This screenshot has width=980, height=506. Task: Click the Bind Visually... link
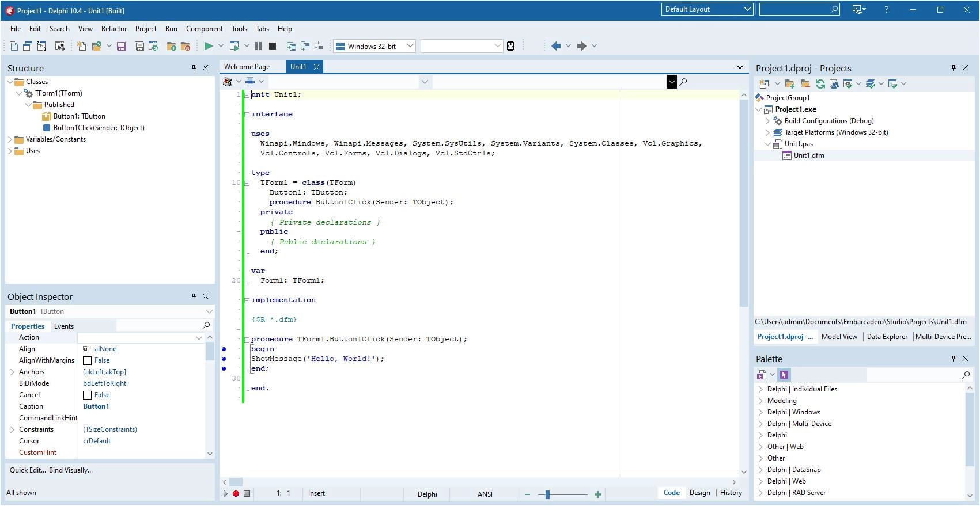pyautogui.click(x=71, y=470)
